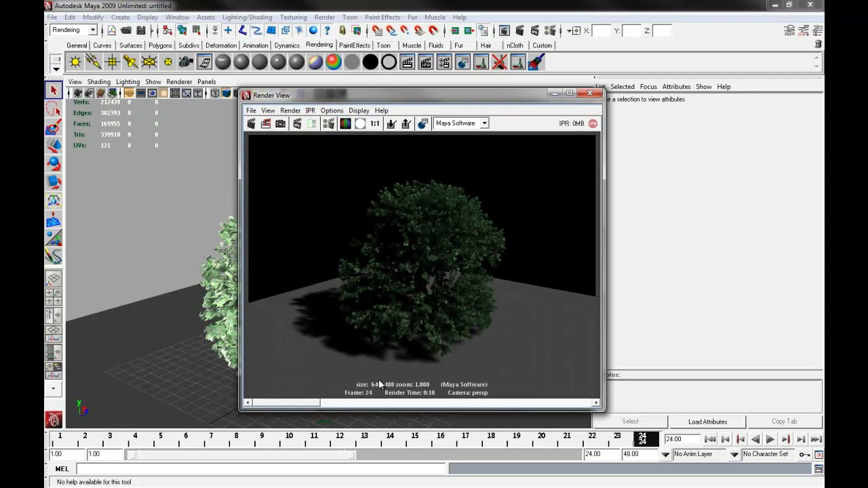Click Render View horizontal scrollbar thumb
This screenshot has width=868, height=488.
[x=285, y=403]
